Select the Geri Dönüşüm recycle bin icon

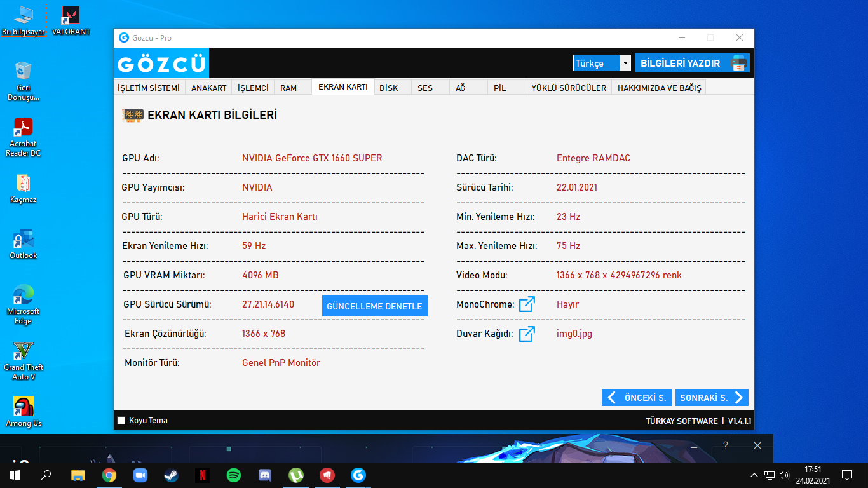tap(24, 81)
